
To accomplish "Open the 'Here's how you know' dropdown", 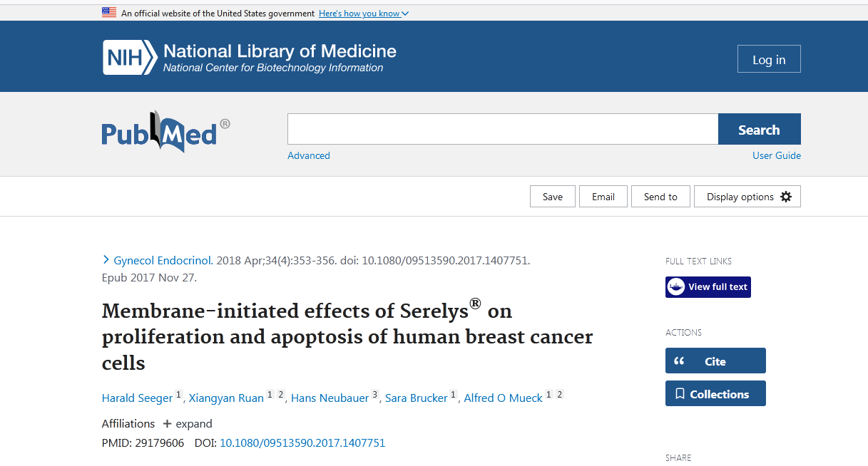I will (364, 14).
